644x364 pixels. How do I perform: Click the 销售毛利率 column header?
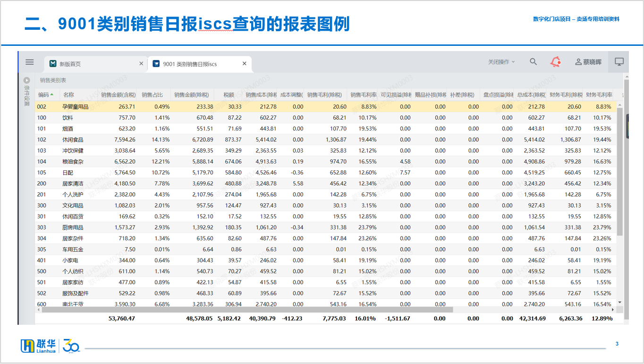tap(363, 95)
